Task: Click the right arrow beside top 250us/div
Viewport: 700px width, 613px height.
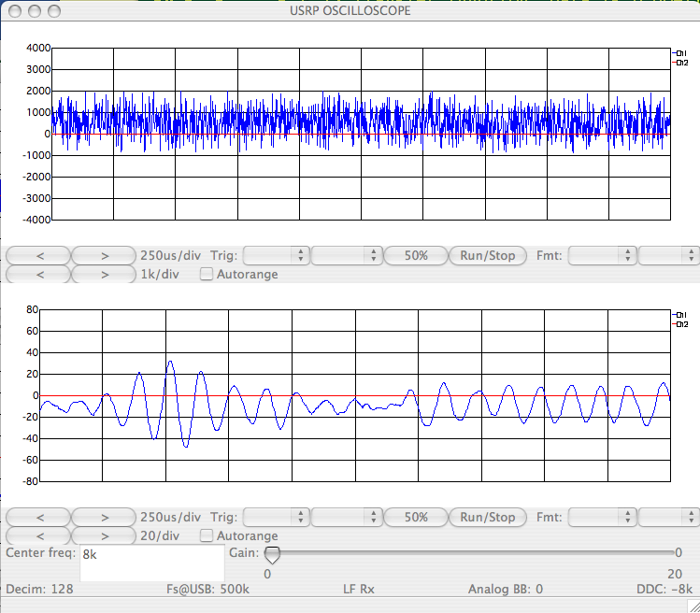Action: coord(104,255)
